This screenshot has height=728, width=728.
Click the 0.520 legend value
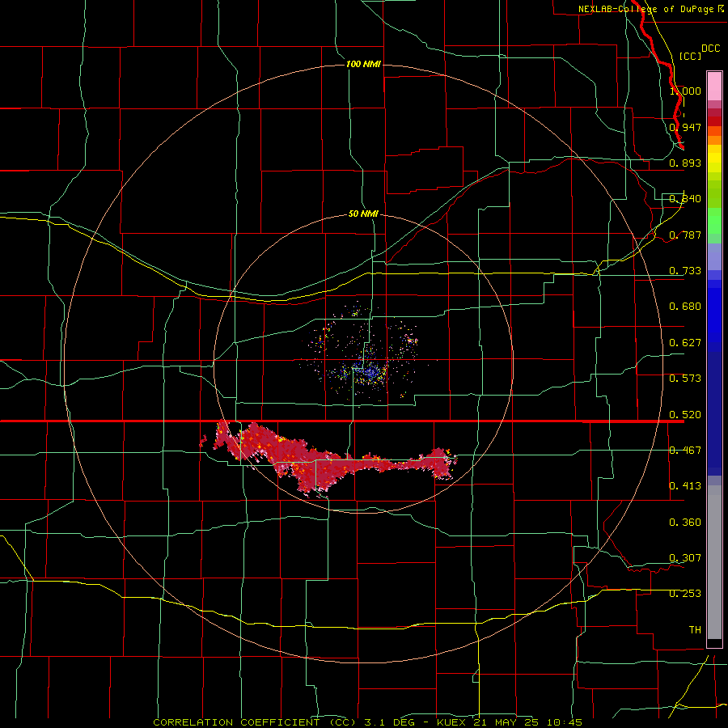(x=685, y=414)
